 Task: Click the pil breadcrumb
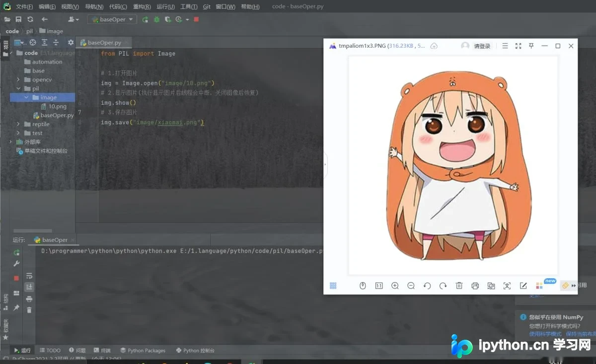(x=29, y=31)
